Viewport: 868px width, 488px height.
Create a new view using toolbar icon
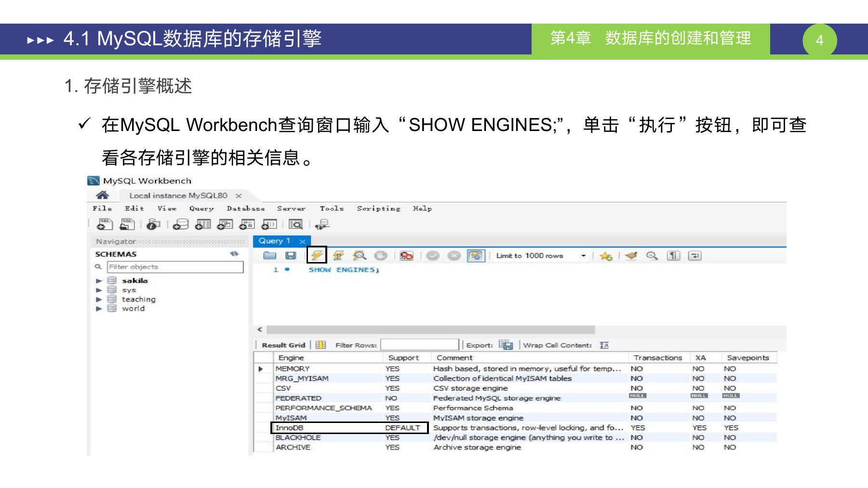click(225, 224)
